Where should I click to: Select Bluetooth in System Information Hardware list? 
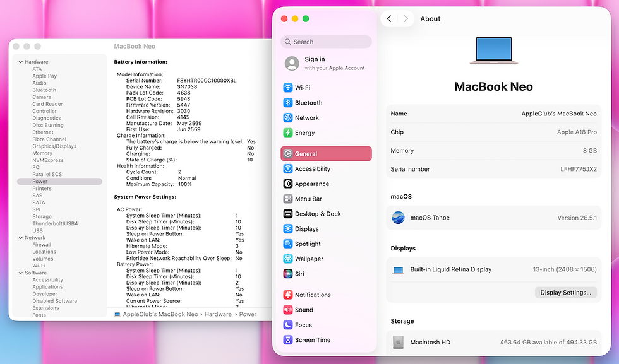(44, 90)
